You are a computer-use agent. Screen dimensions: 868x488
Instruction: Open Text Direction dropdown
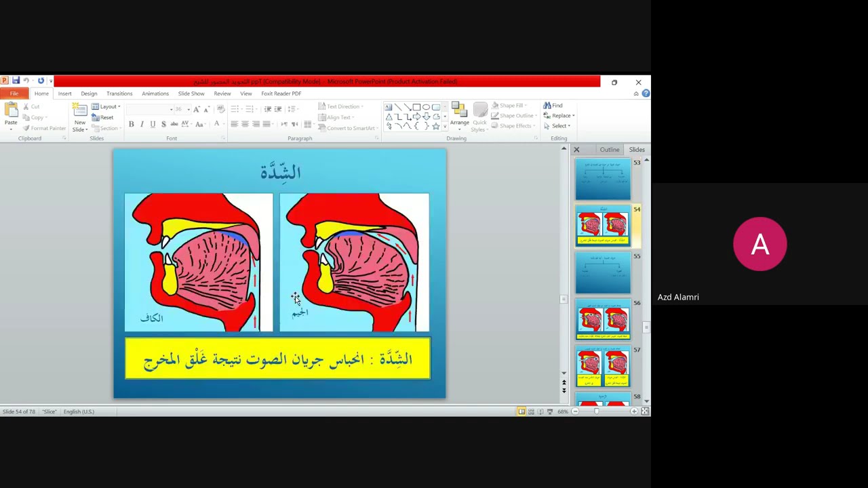(341, 106)
